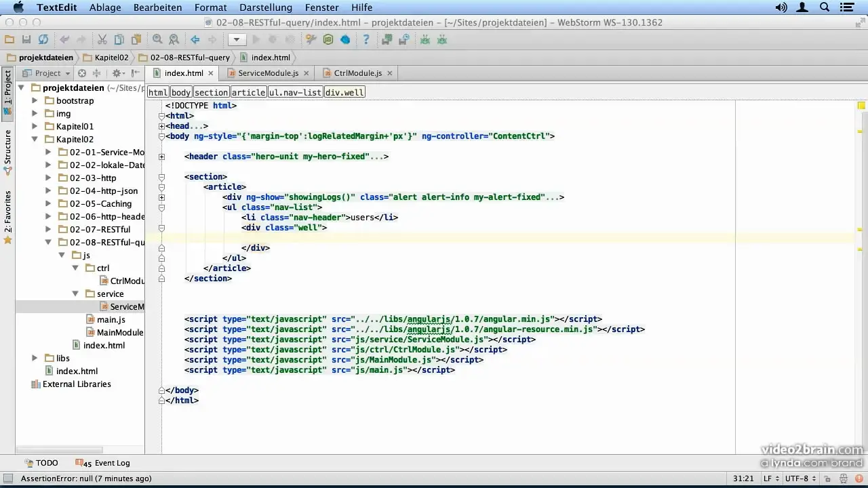Viewport: 868px width, 488px height.
Task: Click the Forward navigation arrow
Action: pyautogui.click(x=212, y=40)
